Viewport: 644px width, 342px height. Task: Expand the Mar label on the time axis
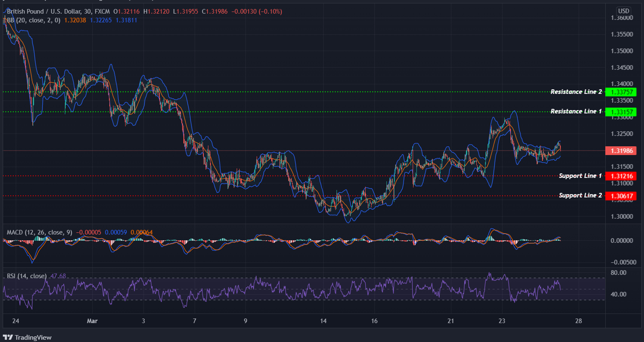(92, 321)
